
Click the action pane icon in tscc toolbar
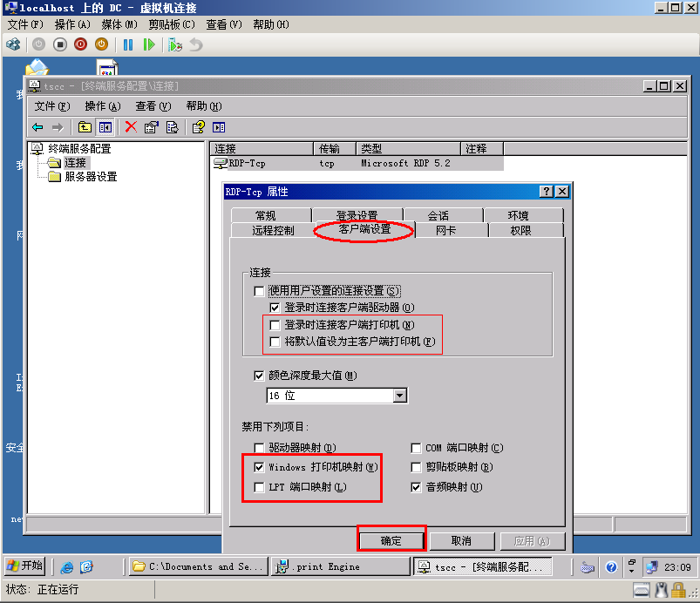click(x=219, y=127)
